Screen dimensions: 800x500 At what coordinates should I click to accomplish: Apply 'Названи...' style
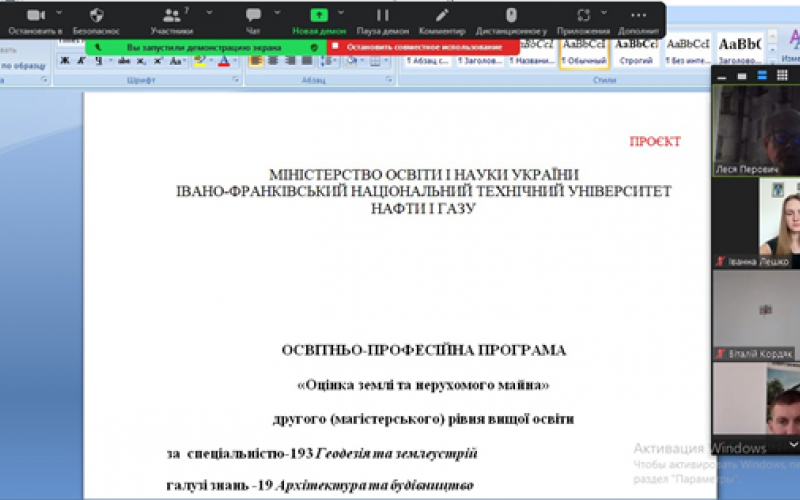(x=532, y=53)
